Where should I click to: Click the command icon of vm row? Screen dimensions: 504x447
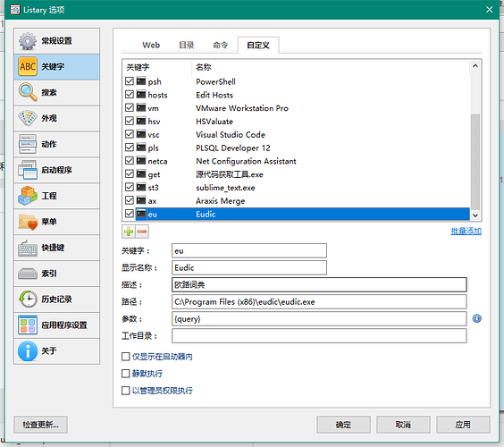pos(141,107)
